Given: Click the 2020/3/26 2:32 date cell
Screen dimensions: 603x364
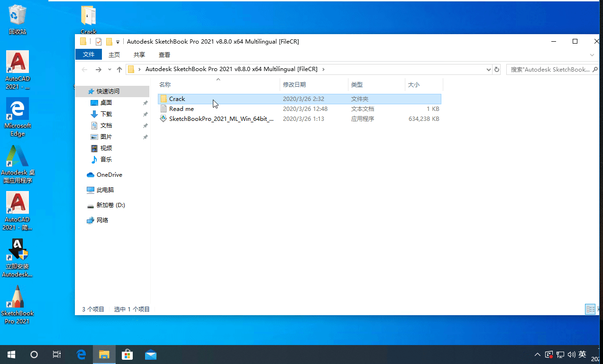Looking at the screenshot, I should tap(303, 99).
